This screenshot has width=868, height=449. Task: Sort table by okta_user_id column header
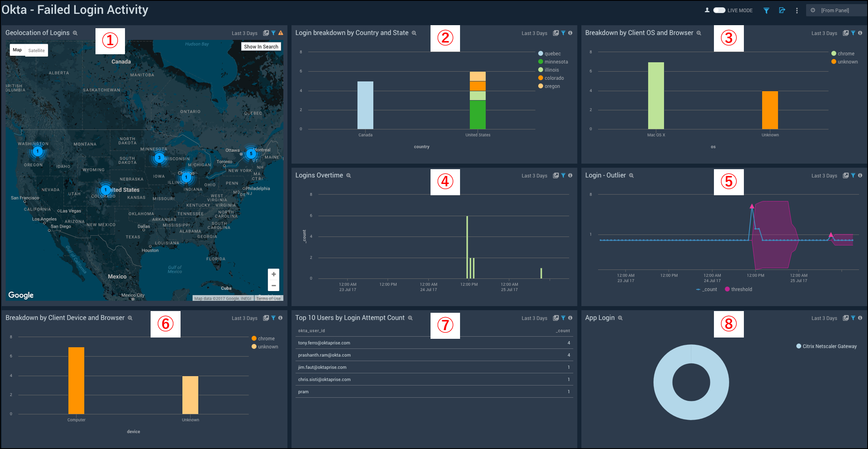[x=312, y=331]
